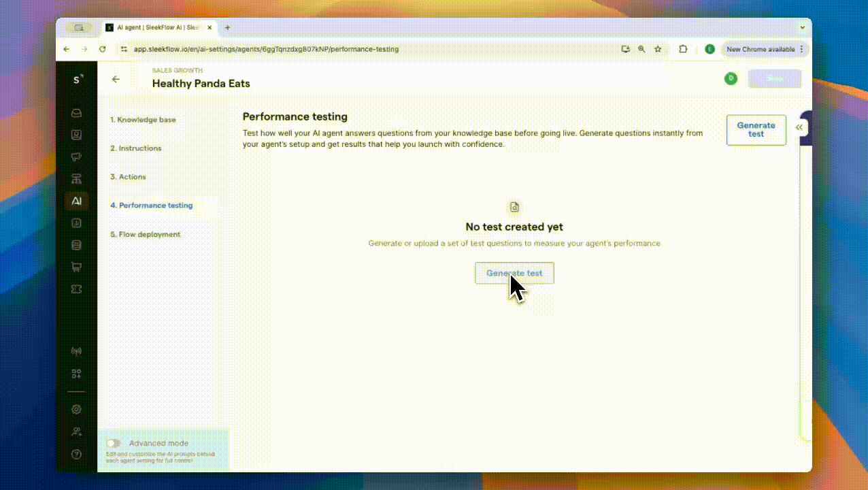Select the Commerce cart icon

[x=76, y=266]
